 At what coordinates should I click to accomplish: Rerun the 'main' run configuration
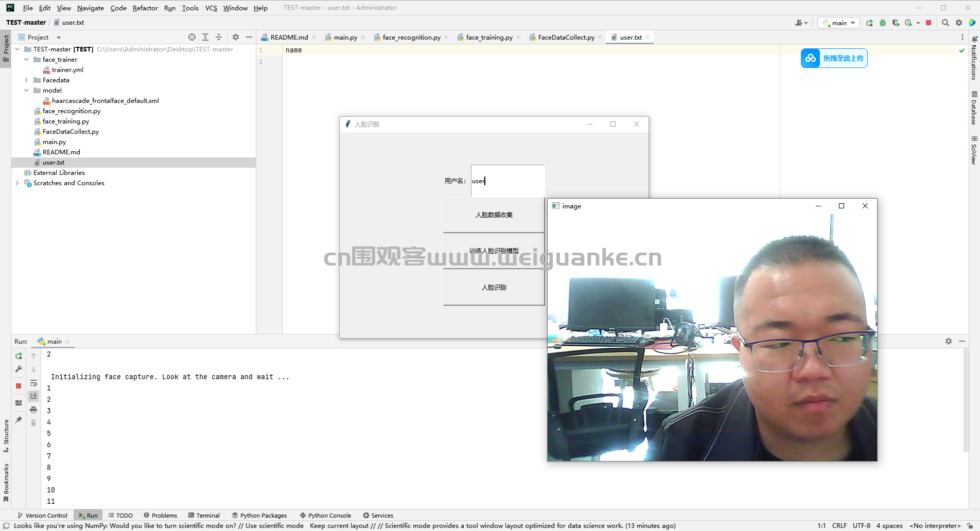click(18, 356)
